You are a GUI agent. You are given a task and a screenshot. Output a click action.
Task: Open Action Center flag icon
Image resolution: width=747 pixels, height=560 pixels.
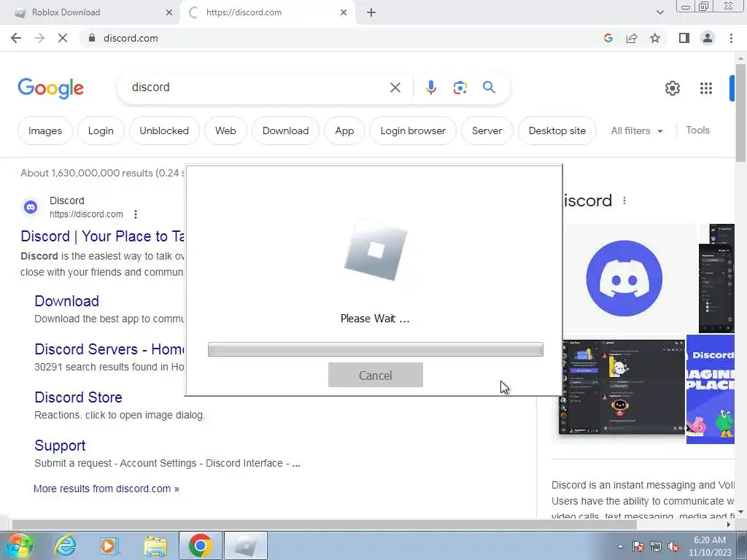coord(638,547)
